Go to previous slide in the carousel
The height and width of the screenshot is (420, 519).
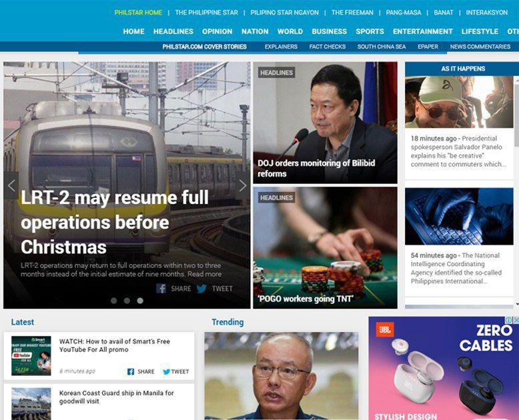11,185
